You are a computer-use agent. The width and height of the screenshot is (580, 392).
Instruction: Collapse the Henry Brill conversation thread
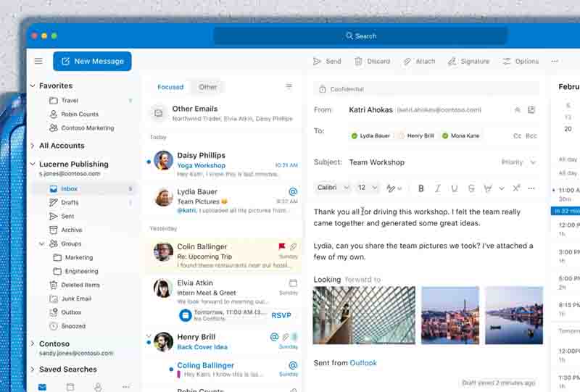[149, 336]
